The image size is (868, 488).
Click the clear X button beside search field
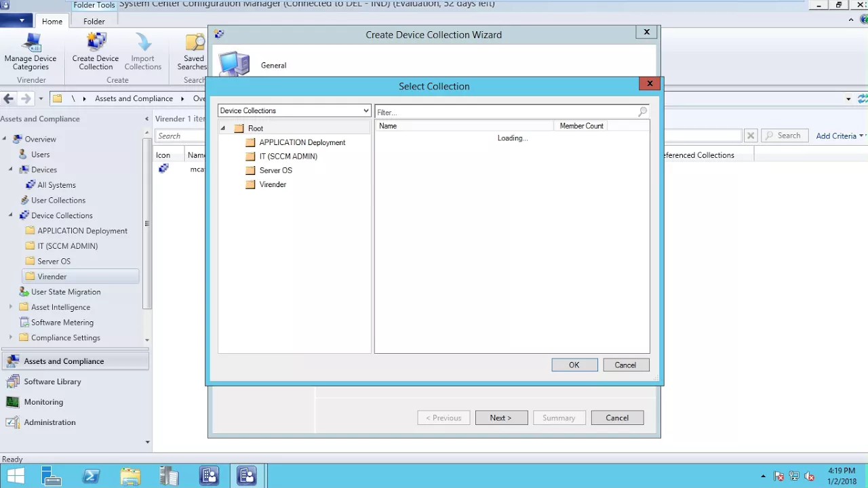pyautogui.click(x=751, y=136)
